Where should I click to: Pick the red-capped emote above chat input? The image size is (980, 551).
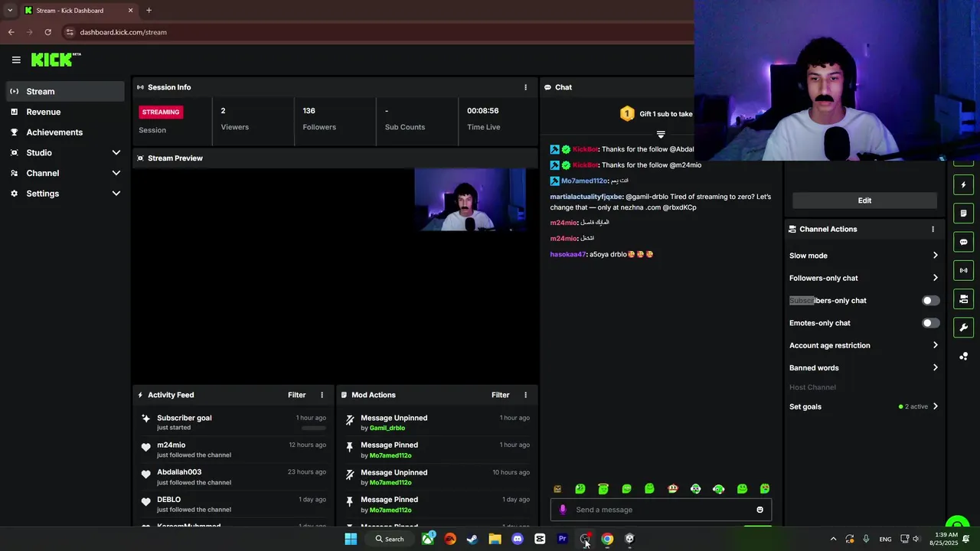click(672, 488)
